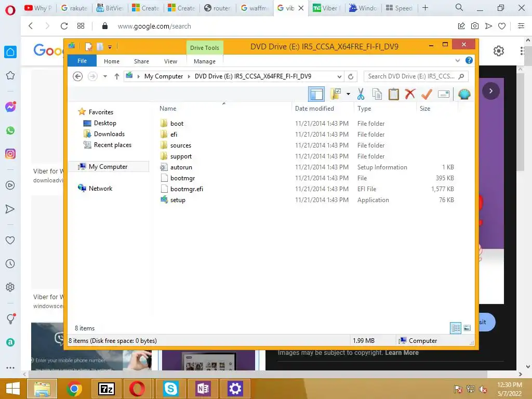Select Desktop in Favorites pane
The height and width of the screenshot is (399, 532).
tap(105, 123)
